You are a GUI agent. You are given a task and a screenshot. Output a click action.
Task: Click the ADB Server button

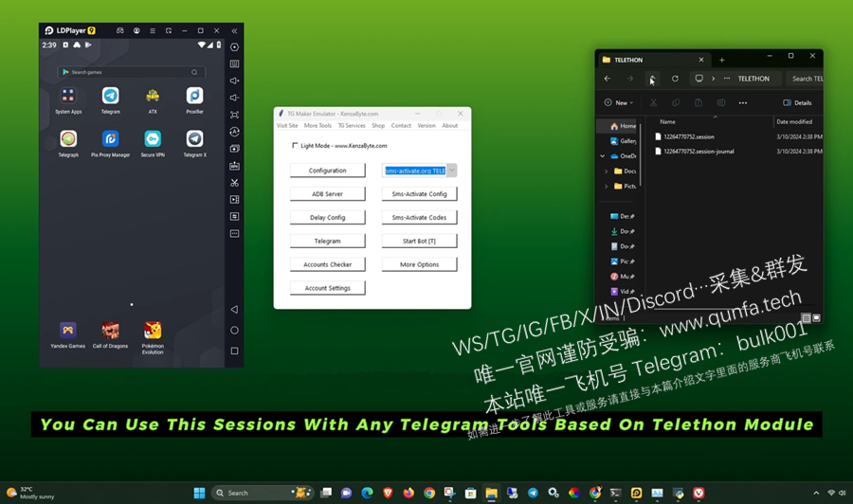(328, 194)
